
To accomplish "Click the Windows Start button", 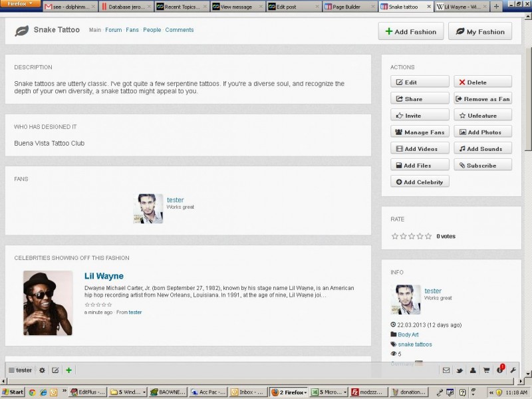I will (13, 392).
